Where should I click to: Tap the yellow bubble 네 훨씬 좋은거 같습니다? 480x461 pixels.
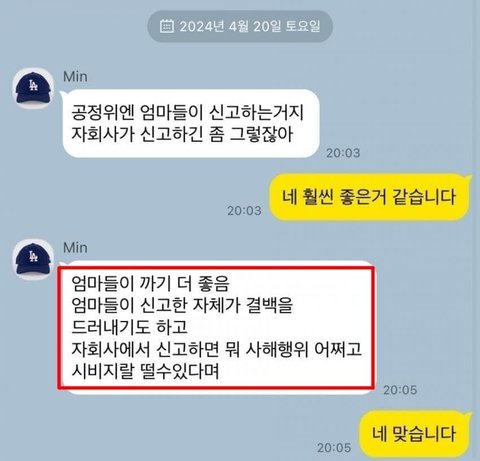tap(369, 197)
